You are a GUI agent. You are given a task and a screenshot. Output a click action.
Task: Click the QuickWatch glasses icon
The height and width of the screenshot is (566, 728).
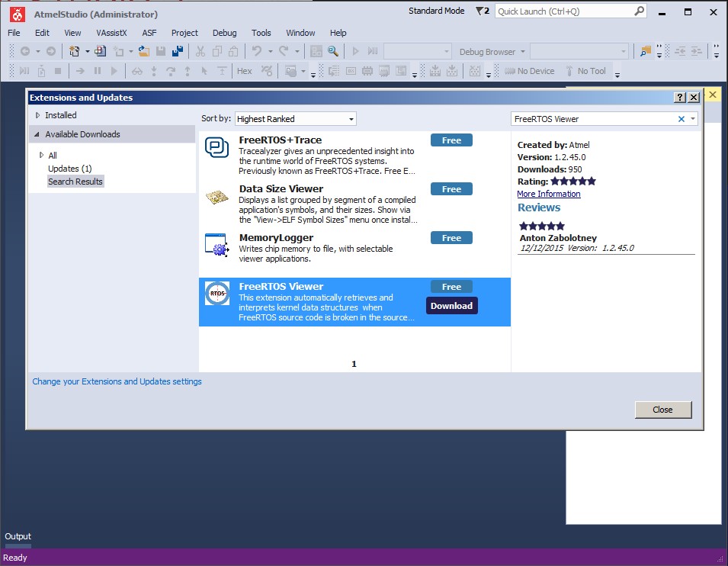tap(137, 71)
